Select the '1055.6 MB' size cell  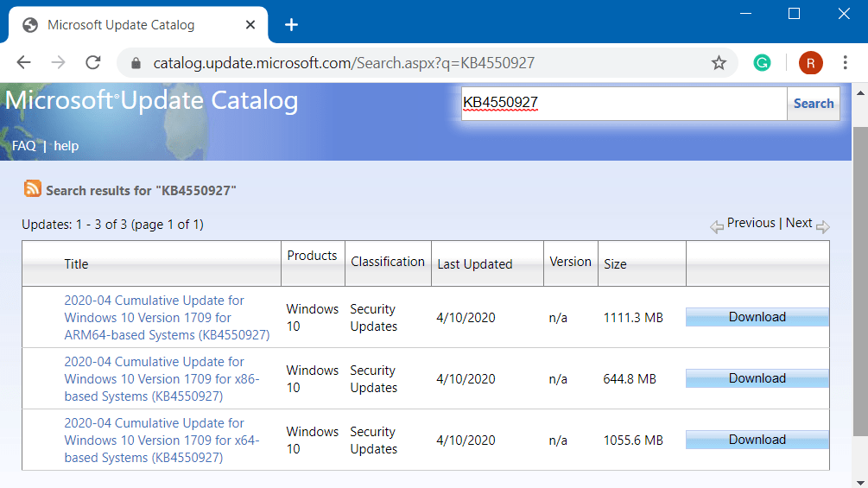click(x=633, y=440)
